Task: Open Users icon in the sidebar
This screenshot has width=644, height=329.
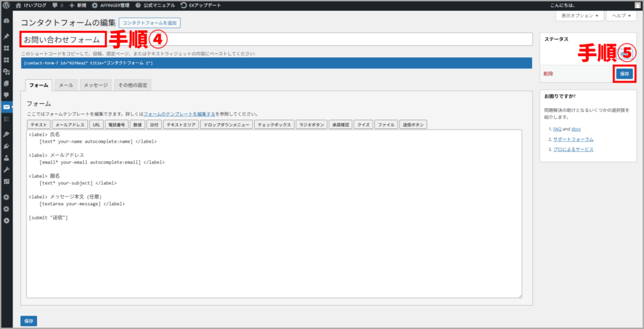Action: pyautogui.click(x=6, y=158)
